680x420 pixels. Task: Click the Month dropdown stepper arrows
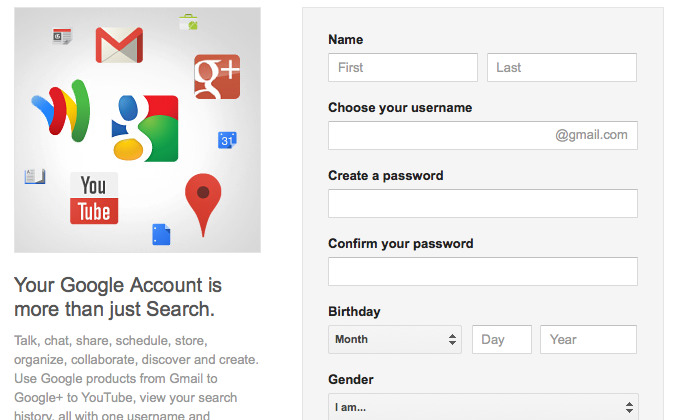point(452,339)
